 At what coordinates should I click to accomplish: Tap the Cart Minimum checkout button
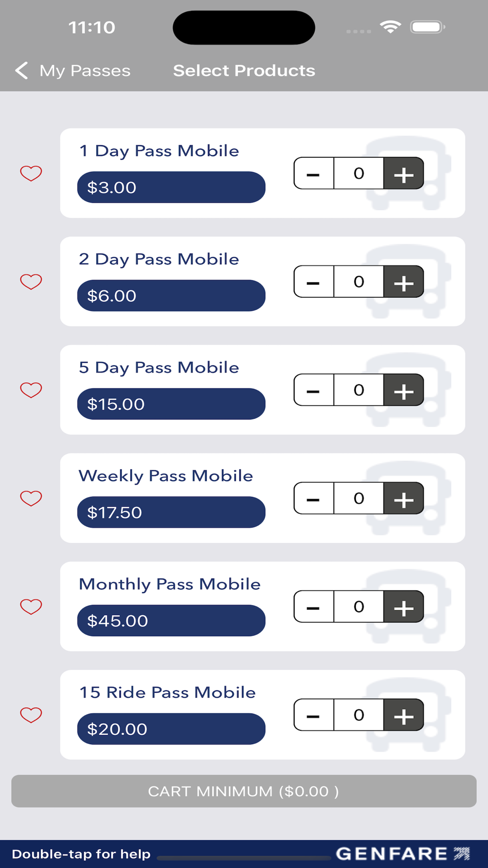point(244,791)
